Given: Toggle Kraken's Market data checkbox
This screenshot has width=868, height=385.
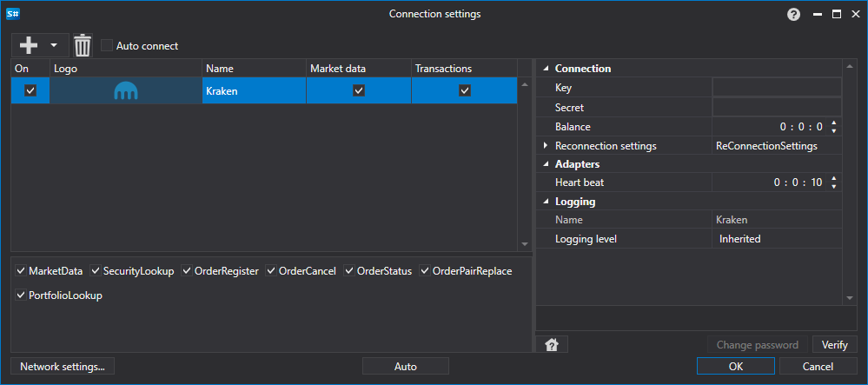Looking at the screenshot, I should 359,91.
